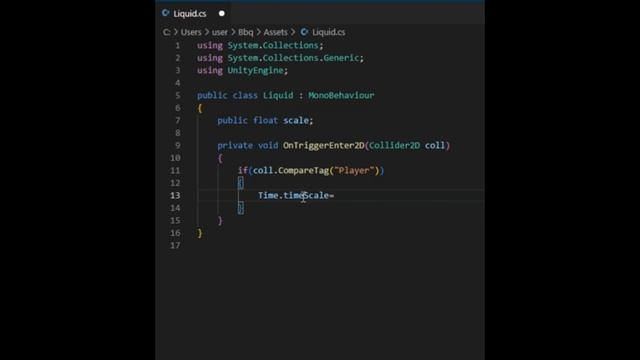Click the highlighted closing brace on line 14

coord(240,208)
